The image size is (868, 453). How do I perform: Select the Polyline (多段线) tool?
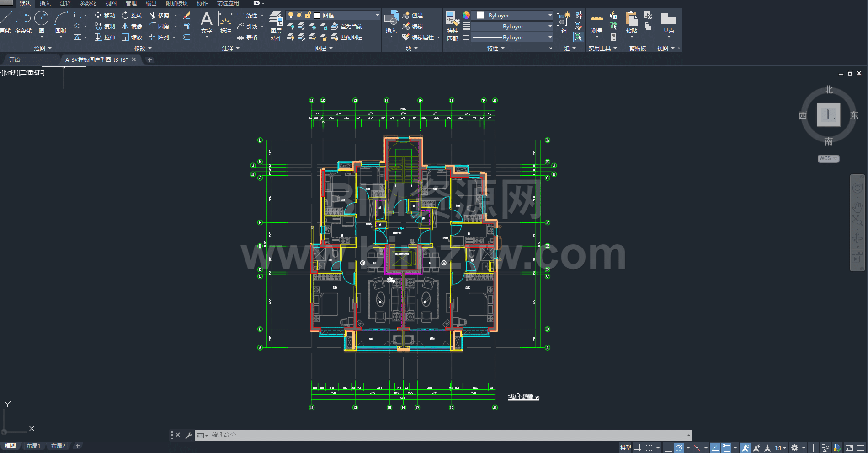tap(23, 23)
